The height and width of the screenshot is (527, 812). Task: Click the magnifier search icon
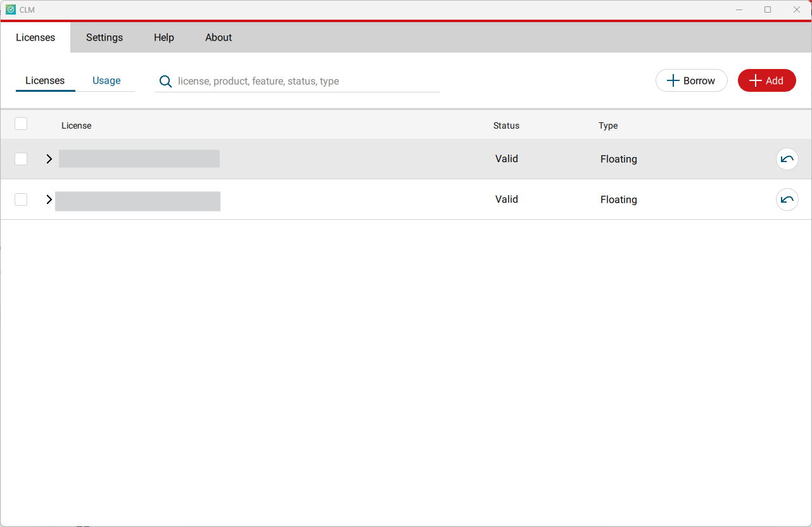pyautogui.click(x=165, y=81)
